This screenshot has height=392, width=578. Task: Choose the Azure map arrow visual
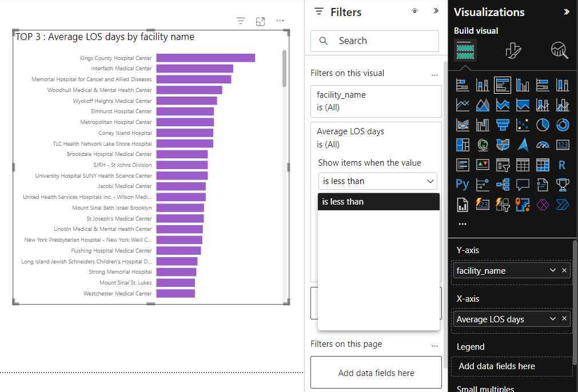(523, 145)
